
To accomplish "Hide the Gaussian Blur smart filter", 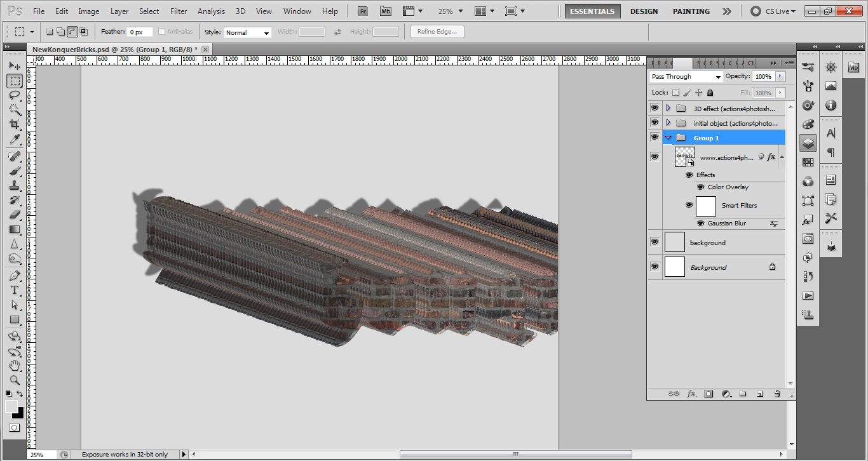I will click(700, 224).
